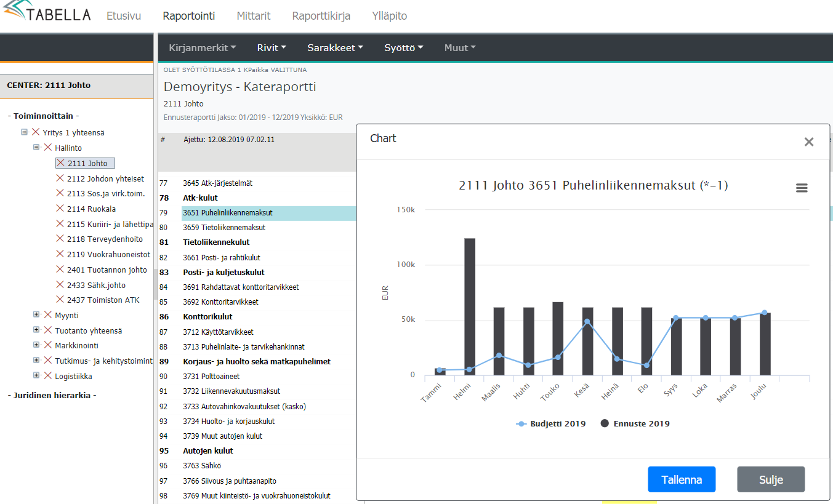Close the Chart dialog with X
This screenshot has height=504, width=833.
coord(808,142)
